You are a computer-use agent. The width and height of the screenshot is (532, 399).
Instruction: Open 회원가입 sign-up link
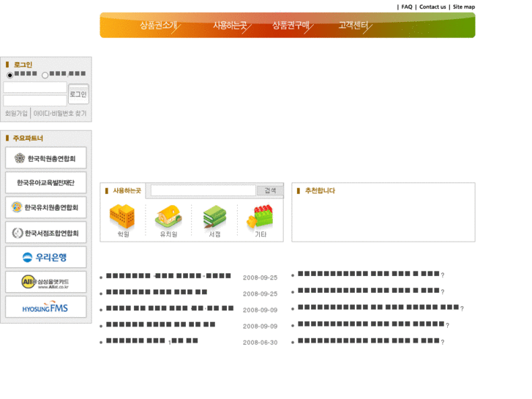(x=16, y=113)
